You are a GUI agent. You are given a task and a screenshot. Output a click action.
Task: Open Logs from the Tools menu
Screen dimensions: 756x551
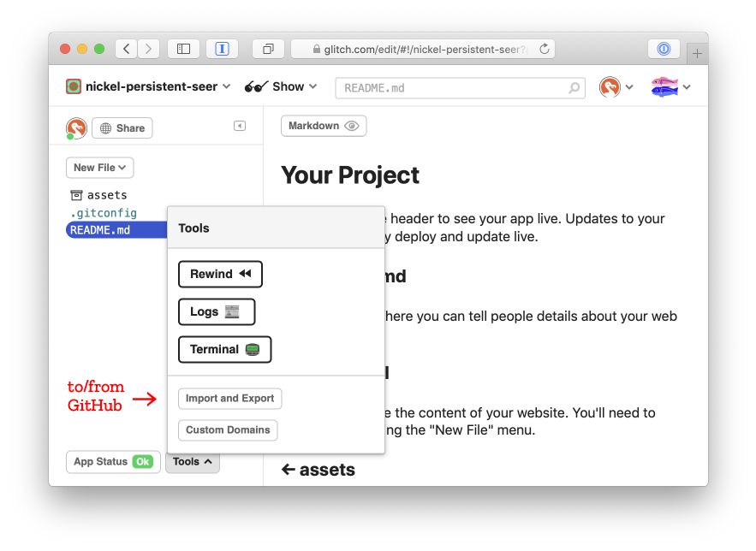(217, 311)
